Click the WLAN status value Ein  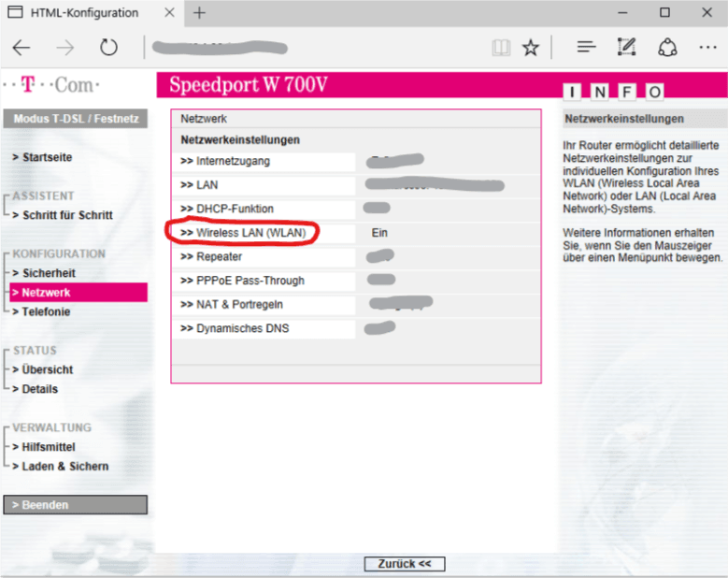click(x=379, y=233)
